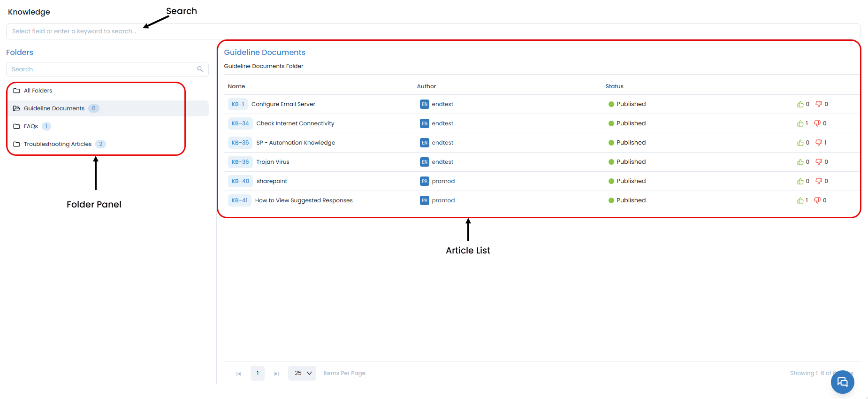Viewport: 868px width, 399px height.
Task: Select the All Folders item
Action: (38, 91)
